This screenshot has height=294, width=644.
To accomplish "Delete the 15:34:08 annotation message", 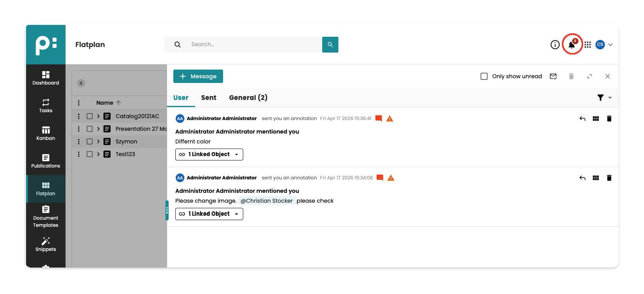I will click(609, 178).
